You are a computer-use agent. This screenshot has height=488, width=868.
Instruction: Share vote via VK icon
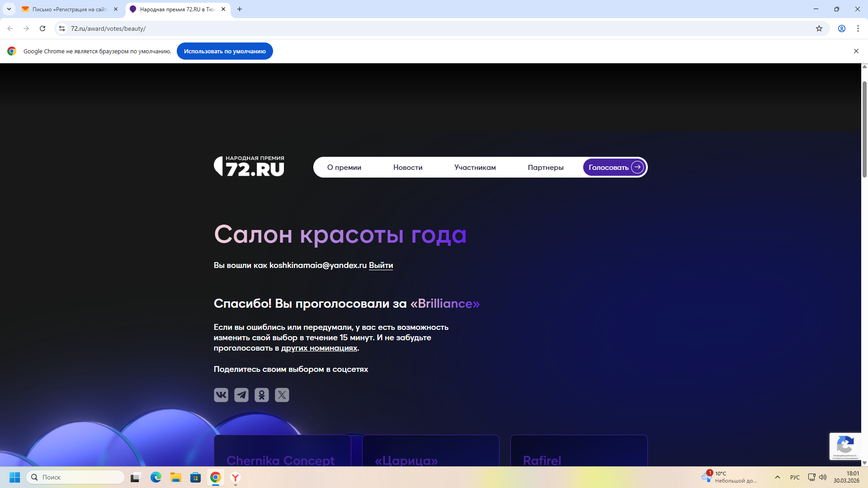(x=221, y=395)
